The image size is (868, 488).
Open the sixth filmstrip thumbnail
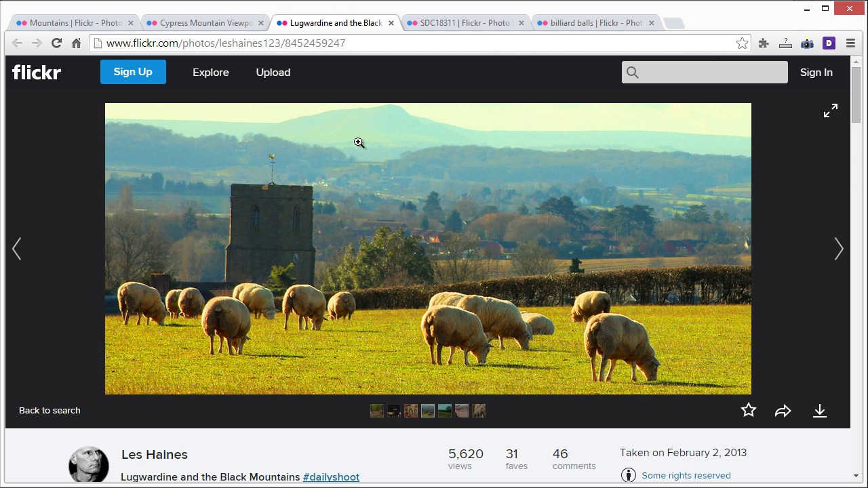[x=461, y=410]
